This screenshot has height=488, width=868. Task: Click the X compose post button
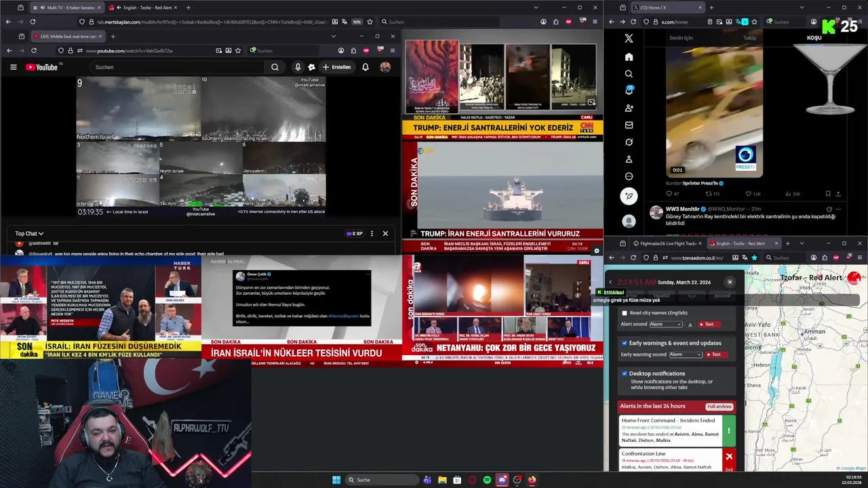click(x=629, y=196)
